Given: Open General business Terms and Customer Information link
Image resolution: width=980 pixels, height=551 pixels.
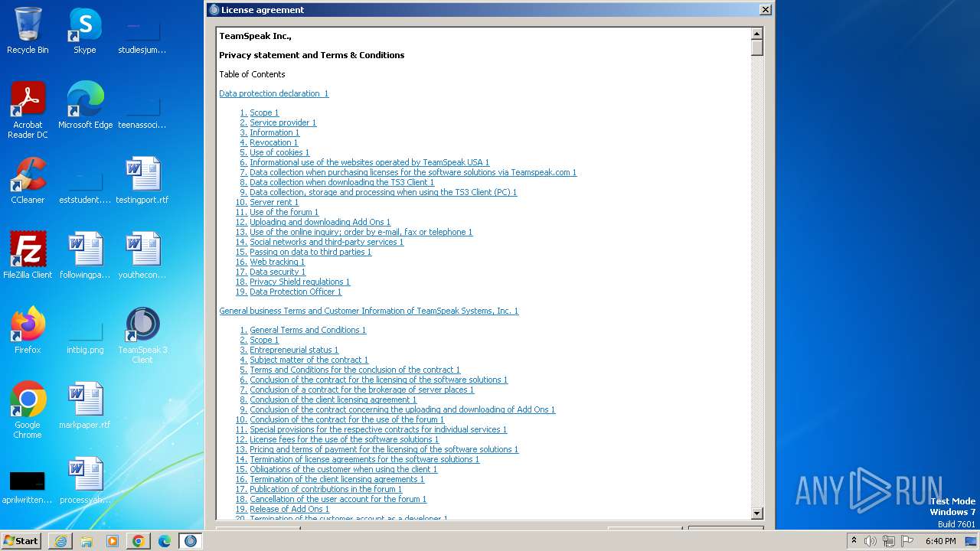Looking at the screenshot, I should (x=369, y=311).
